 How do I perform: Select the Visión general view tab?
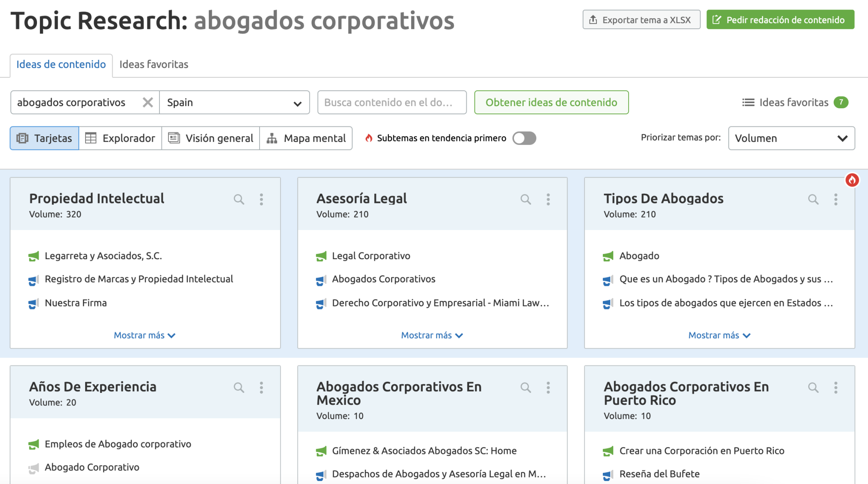211,138
